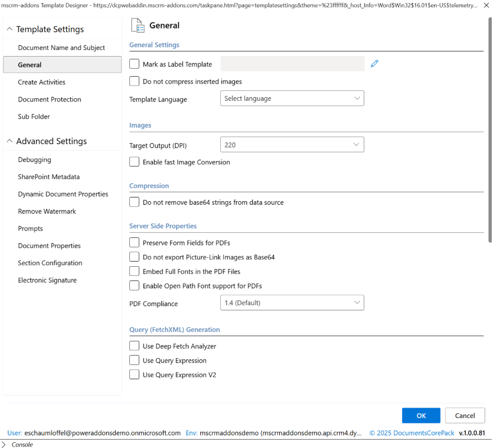Select the SharePoint Metadata page

pos(49,177)
